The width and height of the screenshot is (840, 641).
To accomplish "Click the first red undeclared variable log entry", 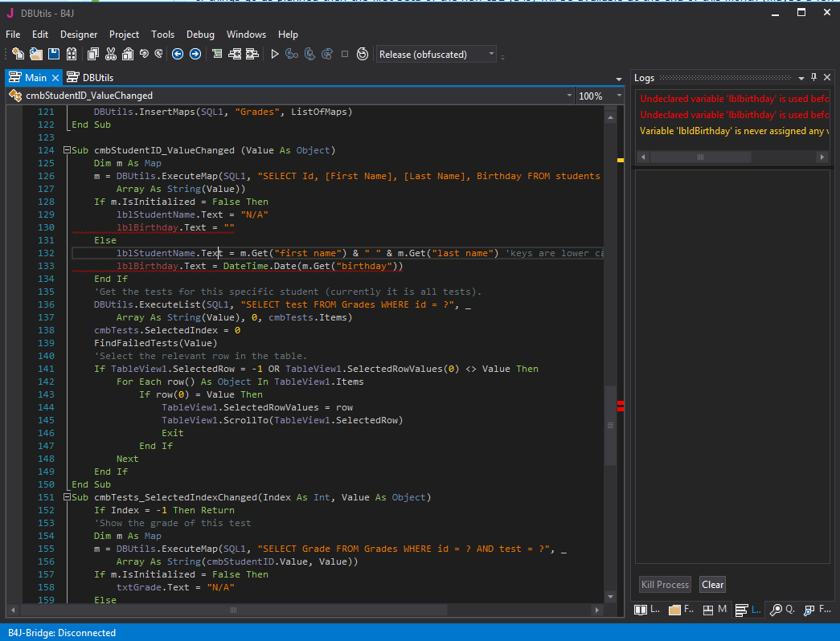I will (x=731, y=99).
